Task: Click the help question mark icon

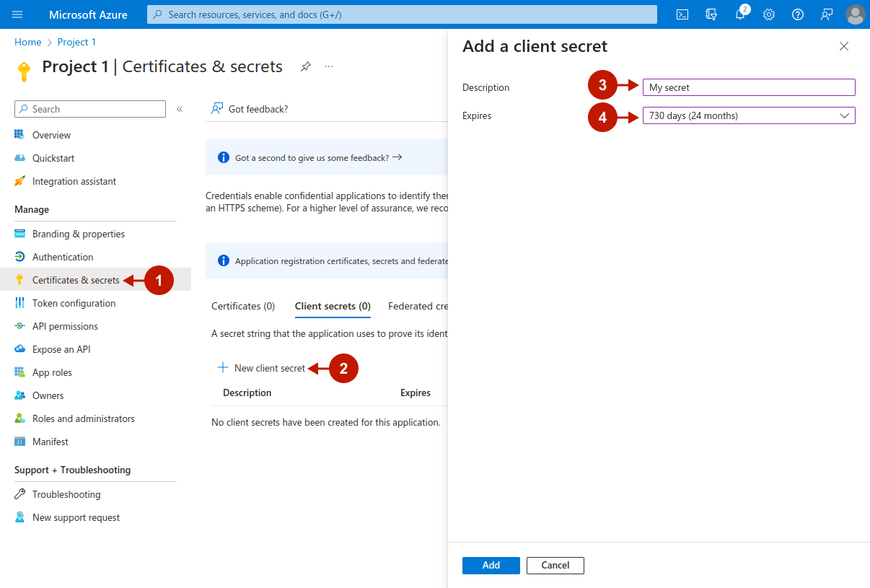Action: click(798, 14)
